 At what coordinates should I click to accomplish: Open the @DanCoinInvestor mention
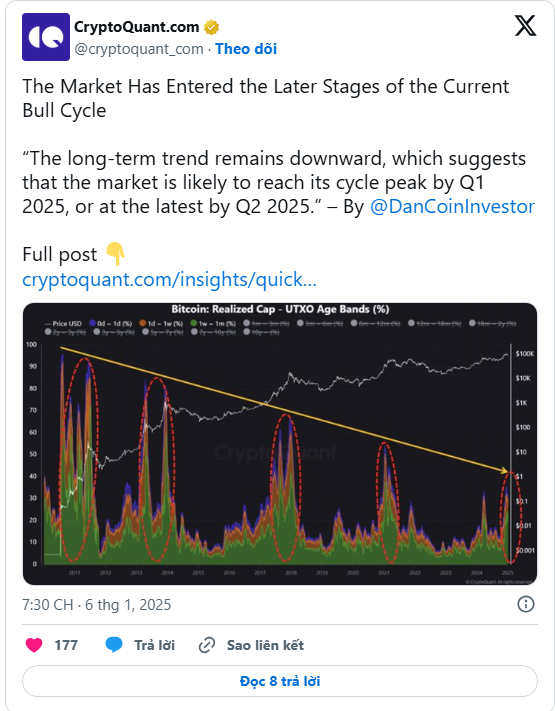coord(453,206)
